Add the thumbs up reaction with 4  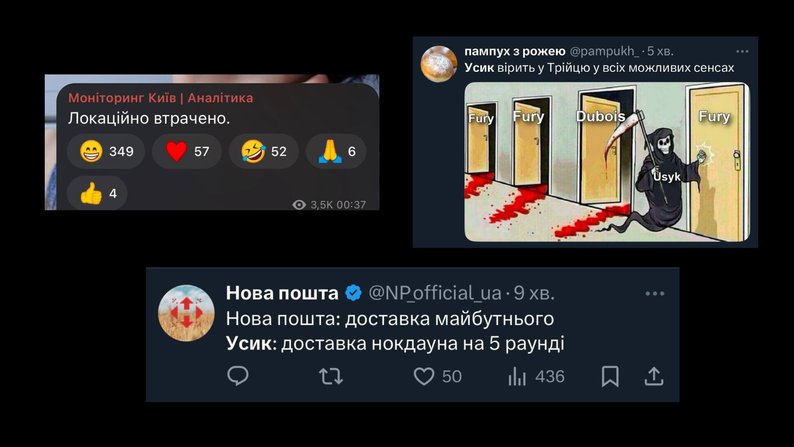click(x=97, y=193)
